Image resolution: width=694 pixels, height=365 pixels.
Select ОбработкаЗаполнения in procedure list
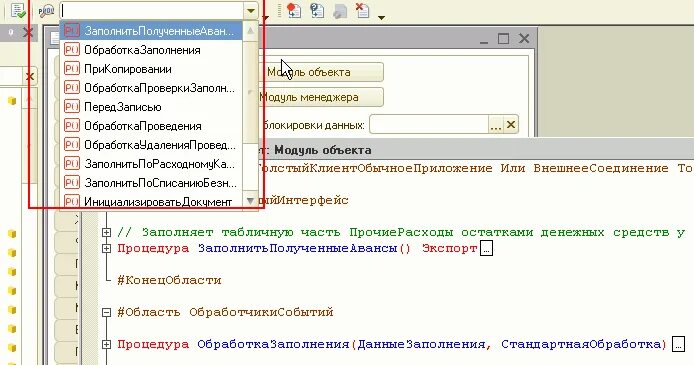click(151, 50)
